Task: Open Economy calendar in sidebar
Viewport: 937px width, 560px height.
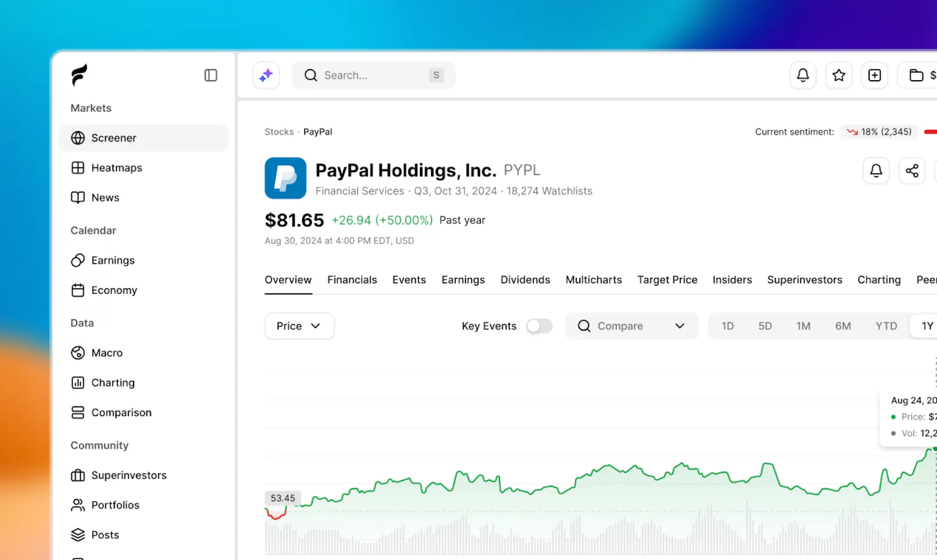Action: [143, 290]
